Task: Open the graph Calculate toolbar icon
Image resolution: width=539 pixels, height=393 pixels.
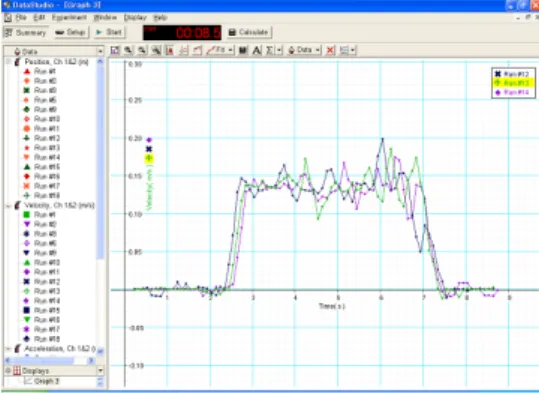Action: [243, 50]
